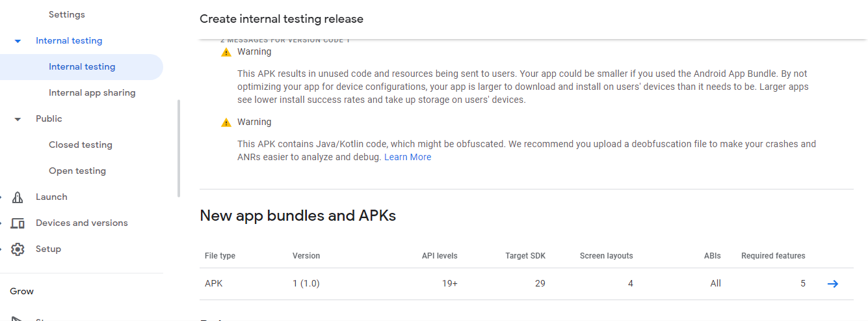868x321 pixels.
Task: Open Open testing page
Action: (x=77, y=171)
